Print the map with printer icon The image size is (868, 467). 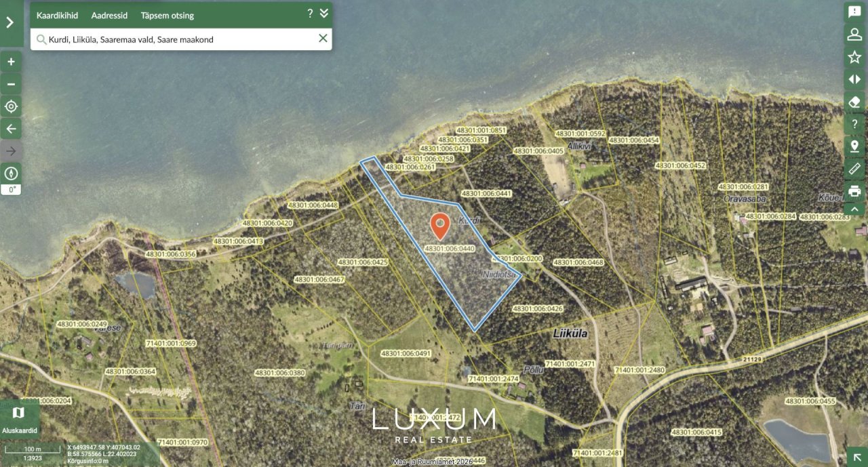854,191
